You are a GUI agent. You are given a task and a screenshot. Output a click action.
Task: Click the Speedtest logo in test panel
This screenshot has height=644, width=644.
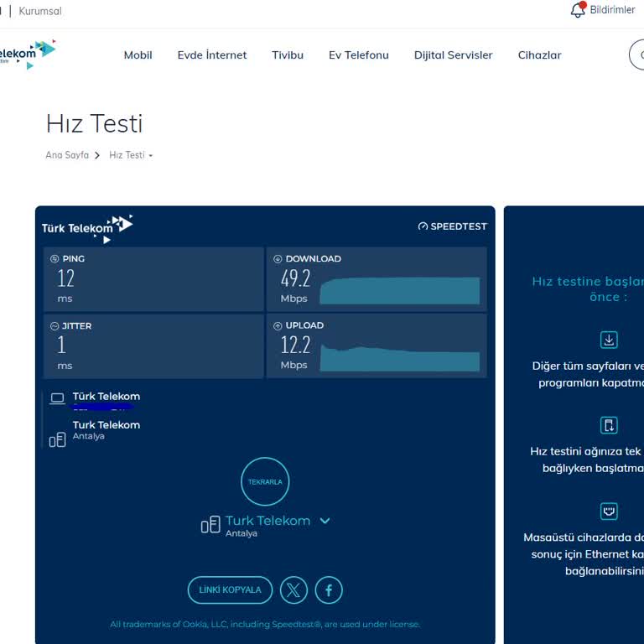[452, 226]
